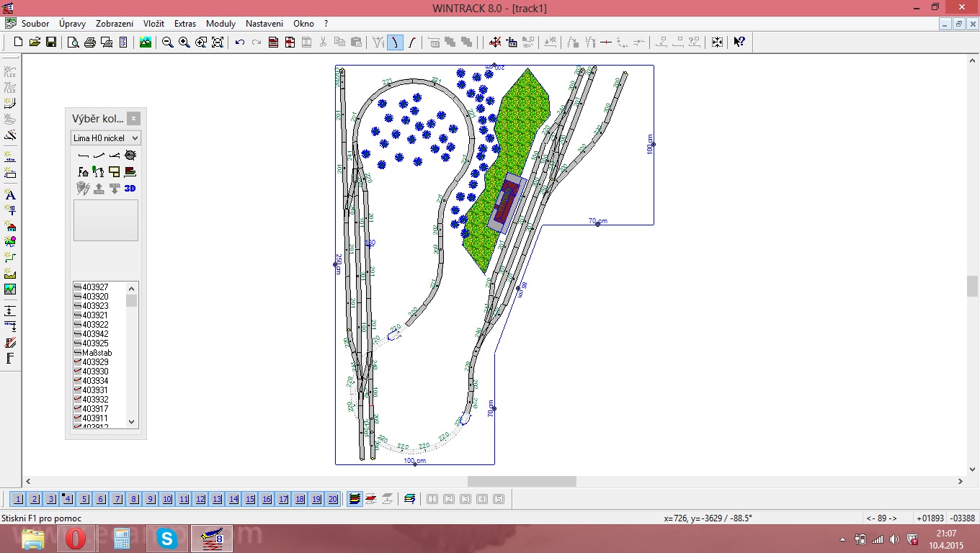Open the print preview icon

[x=73, y=42]
